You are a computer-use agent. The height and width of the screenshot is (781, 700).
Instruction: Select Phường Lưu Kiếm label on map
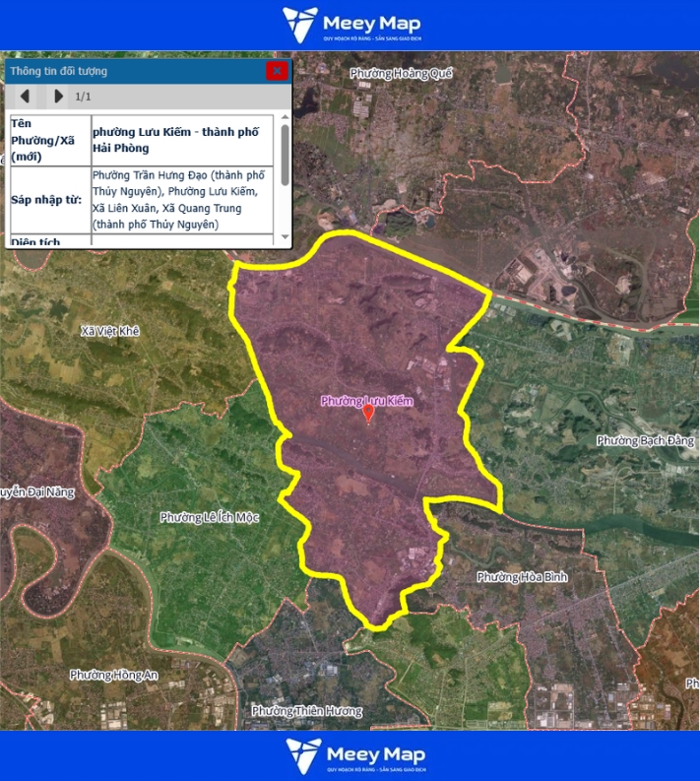click(367, 402)
